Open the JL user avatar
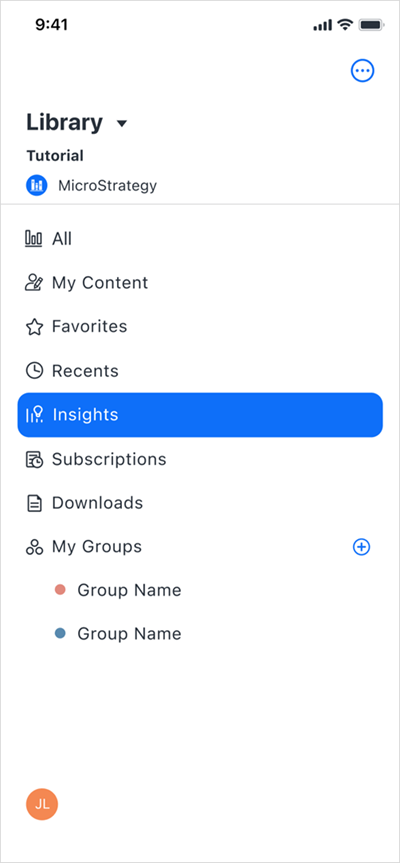The image size is (400, 863). [42, 804]
